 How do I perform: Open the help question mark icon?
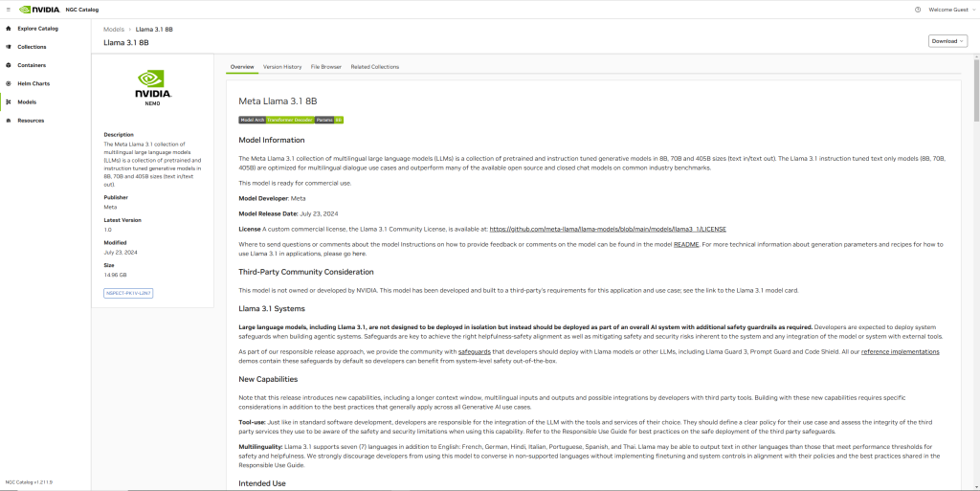tap(918, 9)
